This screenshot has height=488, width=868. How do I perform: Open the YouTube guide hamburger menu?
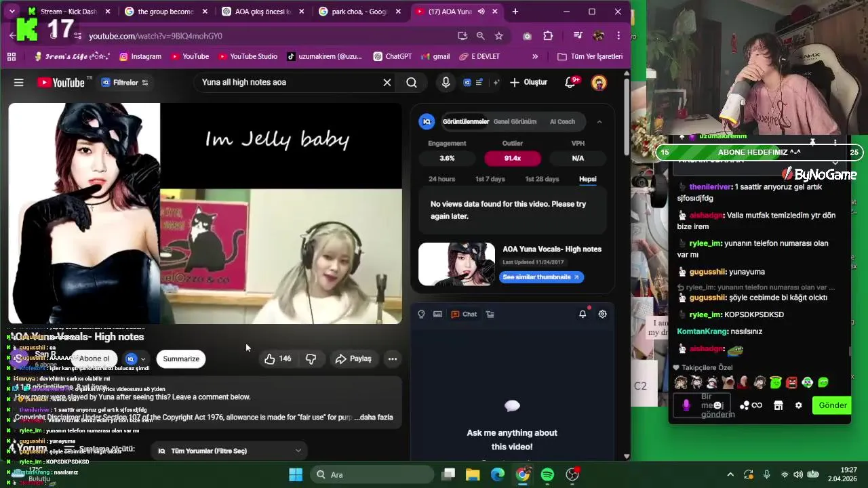coord(19,83)
